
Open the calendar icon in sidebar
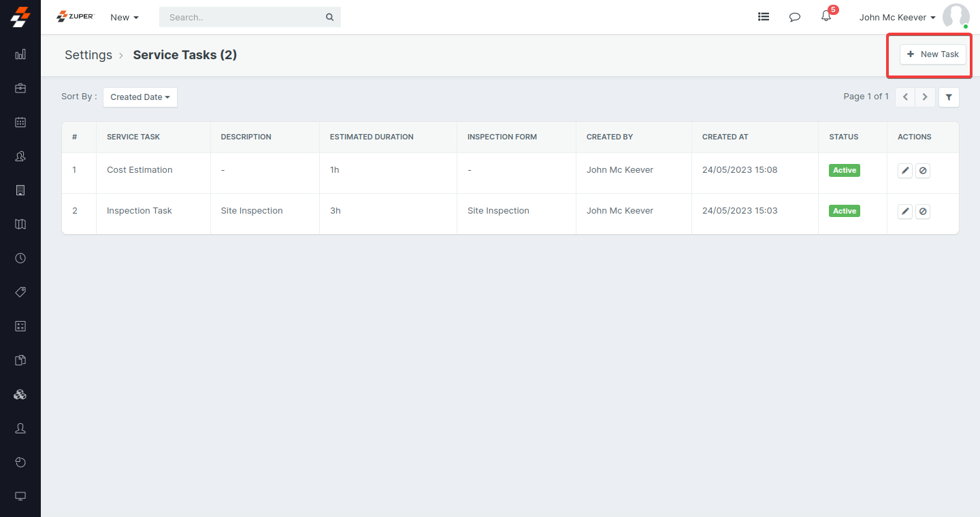20,122
